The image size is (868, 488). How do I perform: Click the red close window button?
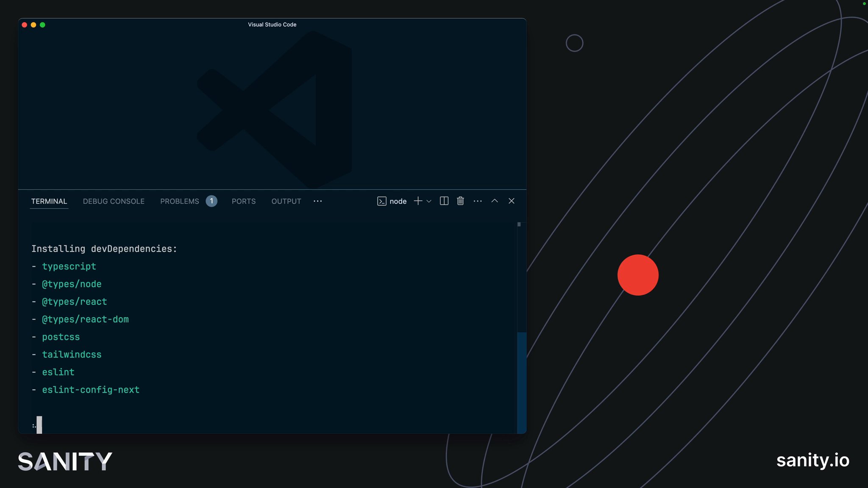(x=25, y=25)
